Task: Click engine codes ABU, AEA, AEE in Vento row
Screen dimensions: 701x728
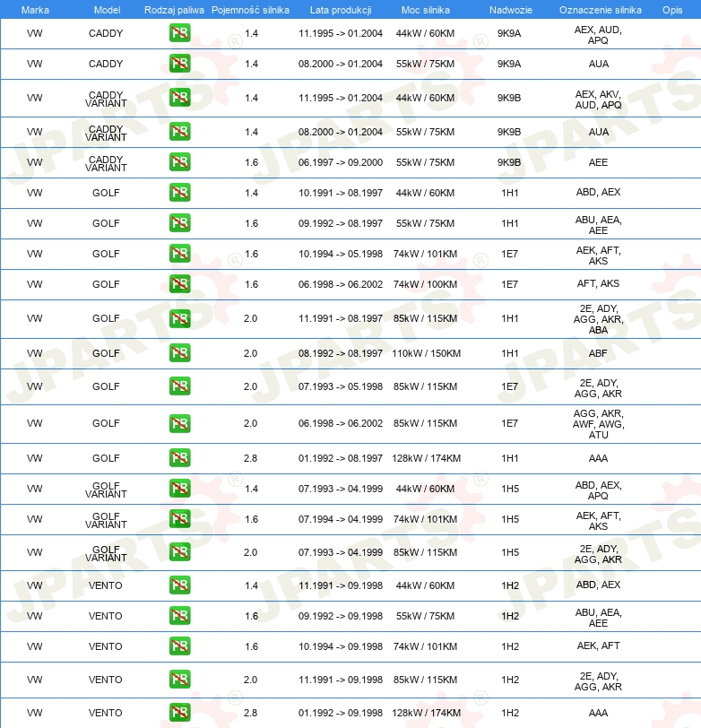Action: [x=598, y=618]
